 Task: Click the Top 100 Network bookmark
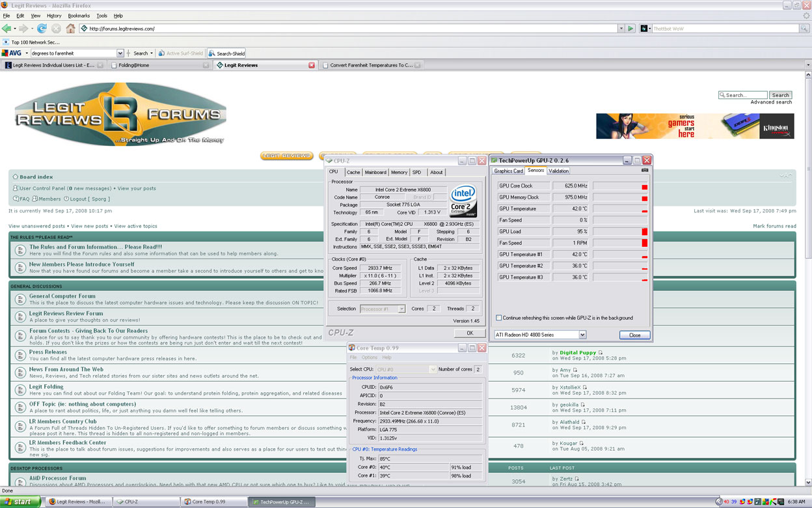(31, 42)
